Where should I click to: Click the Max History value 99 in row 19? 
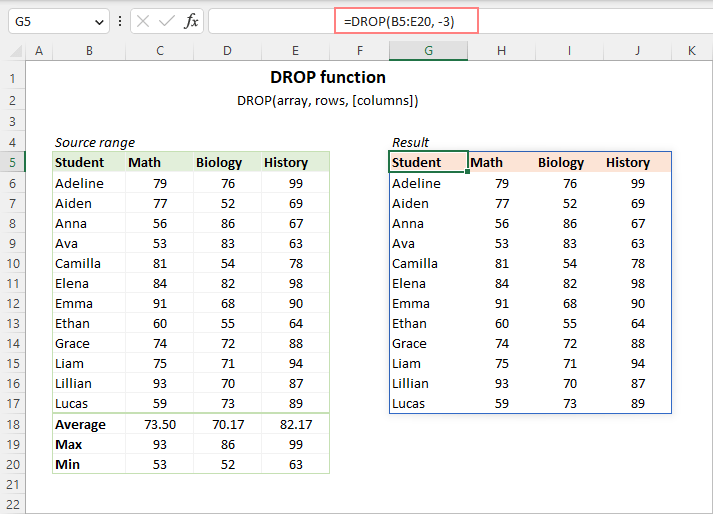(296, 444)
